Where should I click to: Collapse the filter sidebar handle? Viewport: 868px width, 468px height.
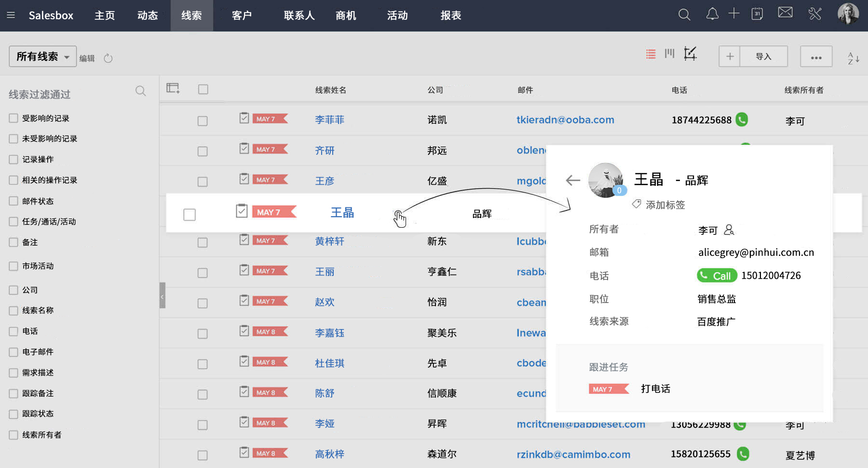point(163,296)
